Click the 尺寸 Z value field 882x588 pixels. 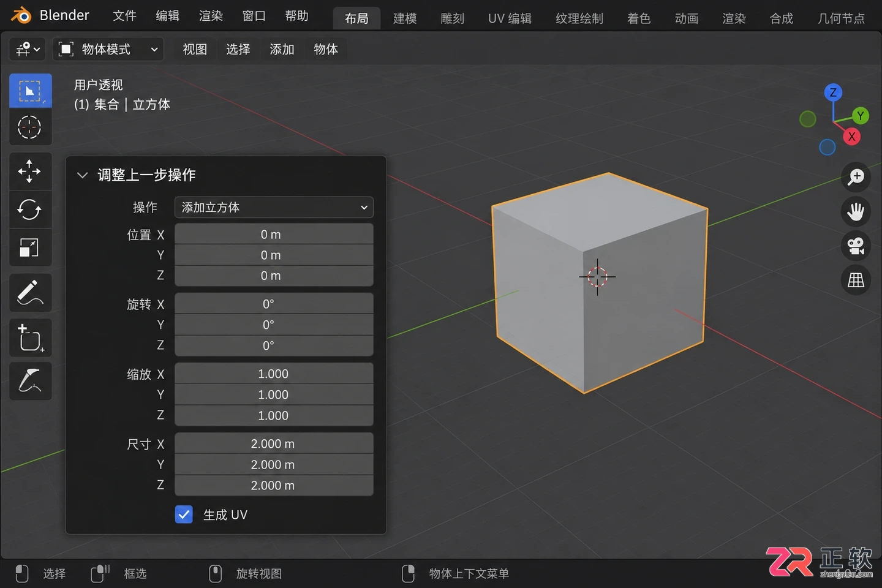click(x=274, y=485)
